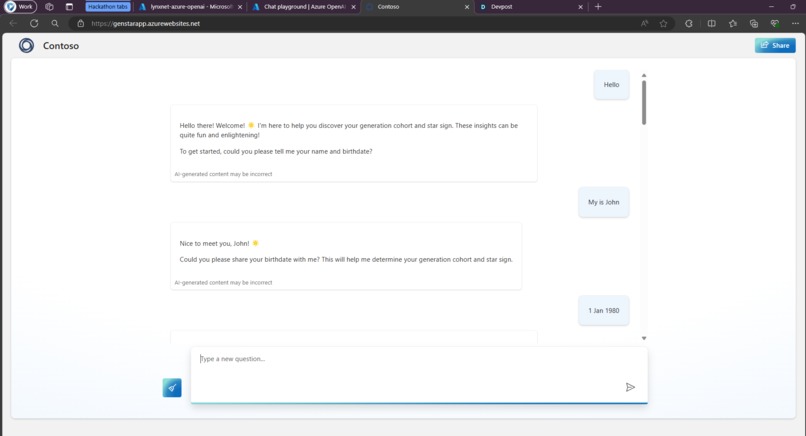
Task: Click the '1 Jan 1980' message bubble
Action: tap(603, 311)
